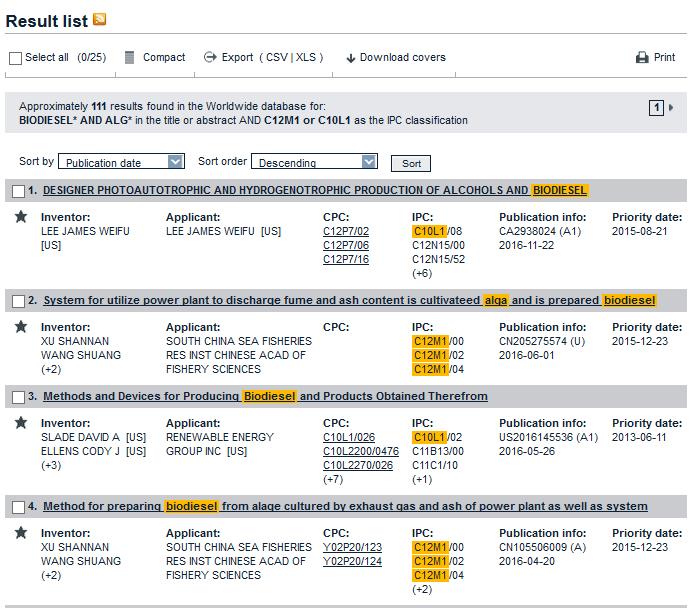Click IPC code C11B13/00 in result 3
This screenshot has width=699, height=608.
pyautogui.click(x=438, y=451)
